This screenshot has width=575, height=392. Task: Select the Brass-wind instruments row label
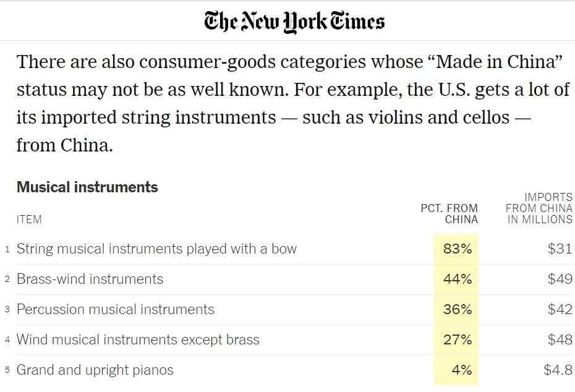(x=90, y=279)
